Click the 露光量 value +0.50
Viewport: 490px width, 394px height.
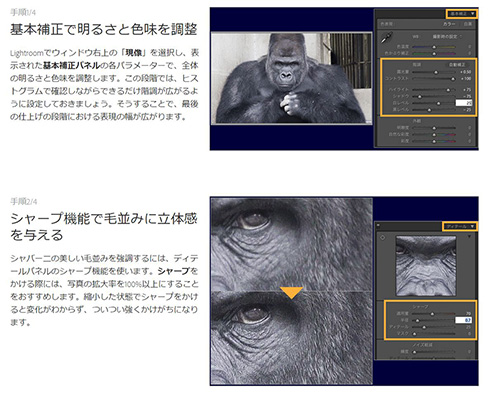[x=466, y=72]
